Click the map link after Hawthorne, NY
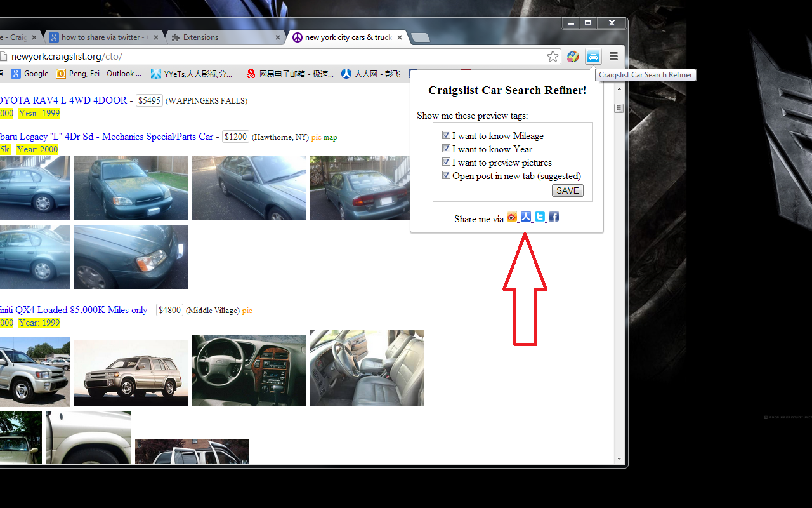 click(x=331, y=137)
